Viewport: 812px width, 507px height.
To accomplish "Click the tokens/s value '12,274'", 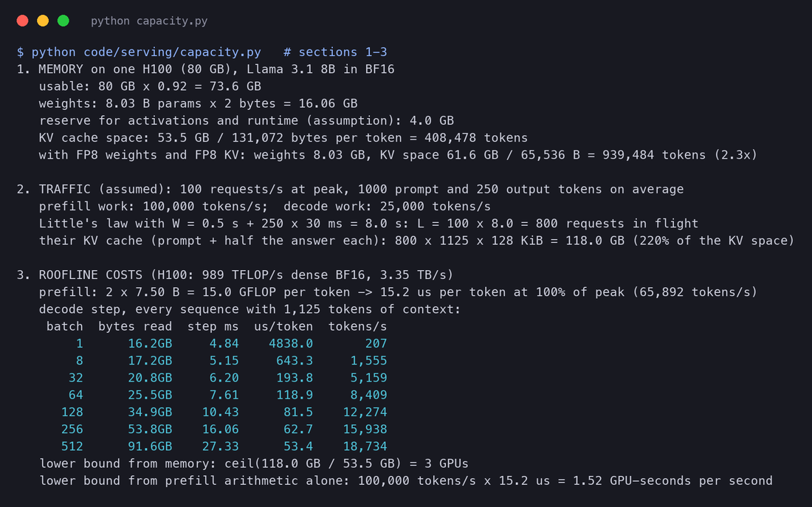I will pyautogui.click(x=365, y=412).
